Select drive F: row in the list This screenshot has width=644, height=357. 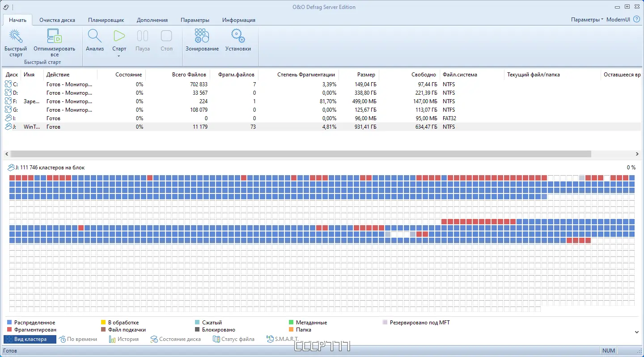click(x=16, y=101)
